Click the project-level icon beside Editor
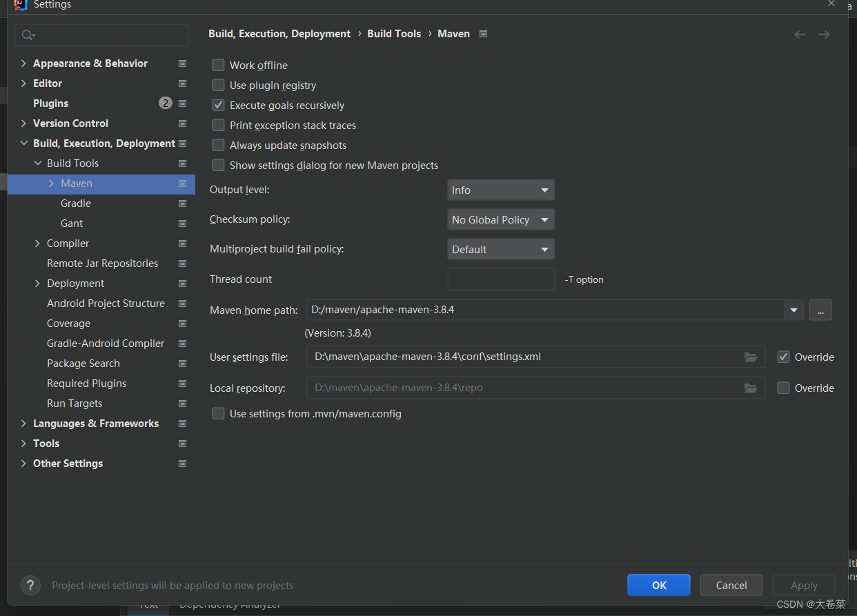857x616 pixels. tap(182, 83)
